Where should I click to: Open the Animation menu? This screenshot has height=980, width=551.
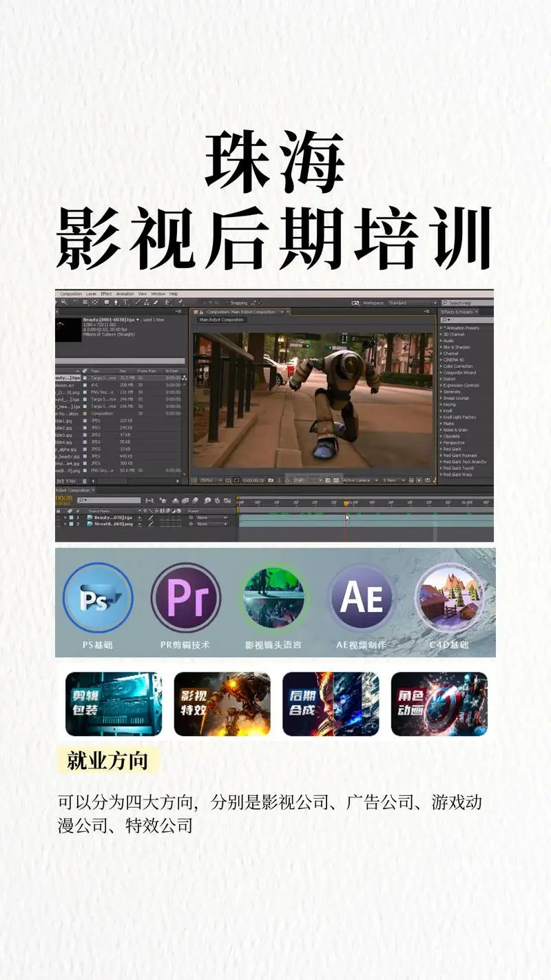[125, 294]
